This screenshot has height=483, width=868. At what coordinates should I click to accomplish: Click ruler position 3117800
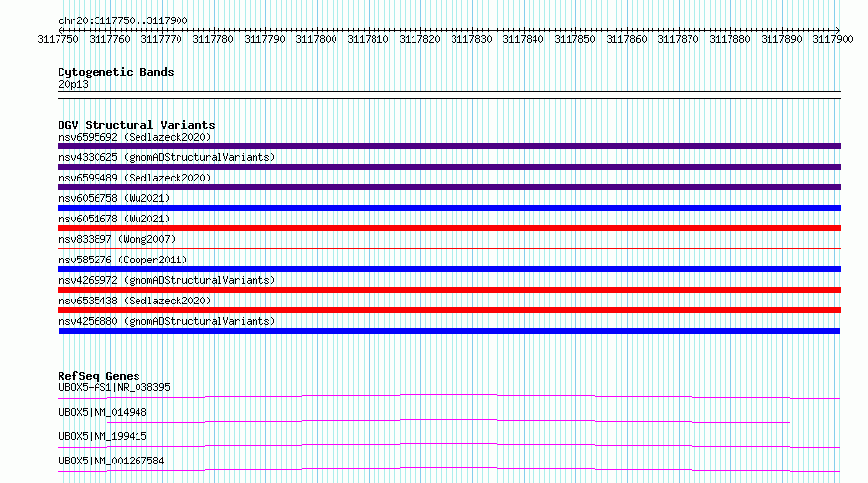[316, 39]
